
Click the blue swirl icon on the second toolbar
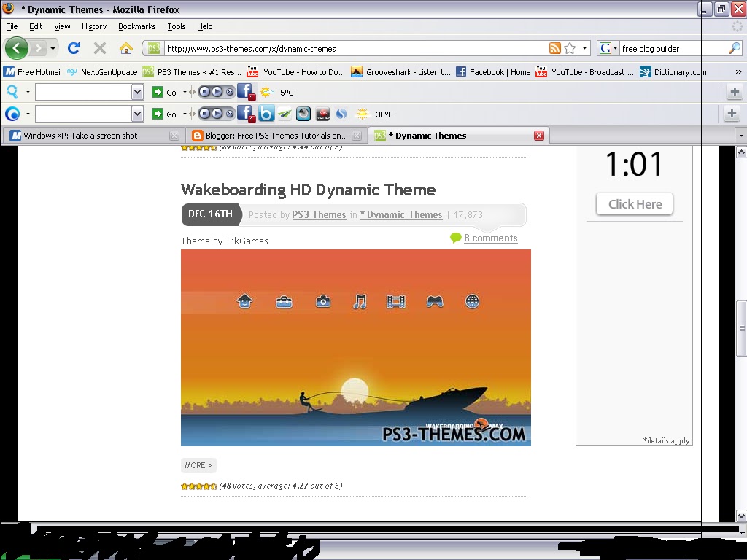[x=12, y=114]
